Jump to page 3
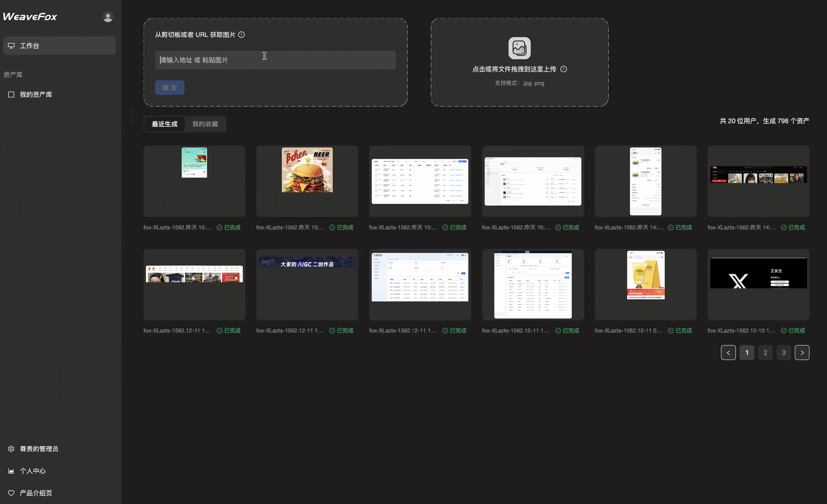This screenshot has height=504, width=827. [x=783, y=352]
